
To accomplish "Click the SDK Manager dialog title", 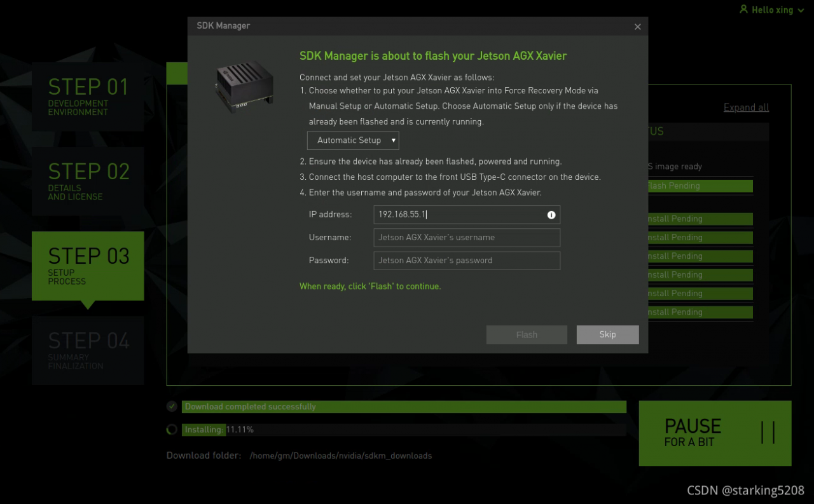I will 223,26.
